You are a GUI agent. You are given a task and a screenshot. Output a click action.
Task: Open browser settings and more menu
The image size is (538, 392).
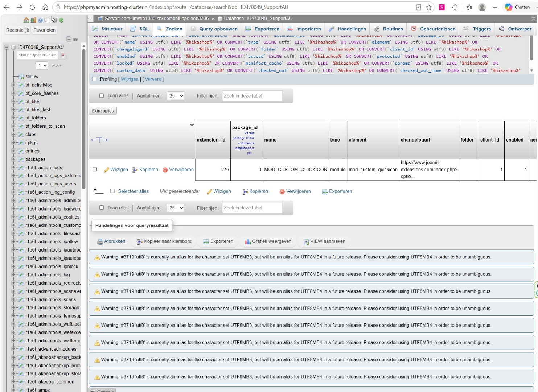495,7
